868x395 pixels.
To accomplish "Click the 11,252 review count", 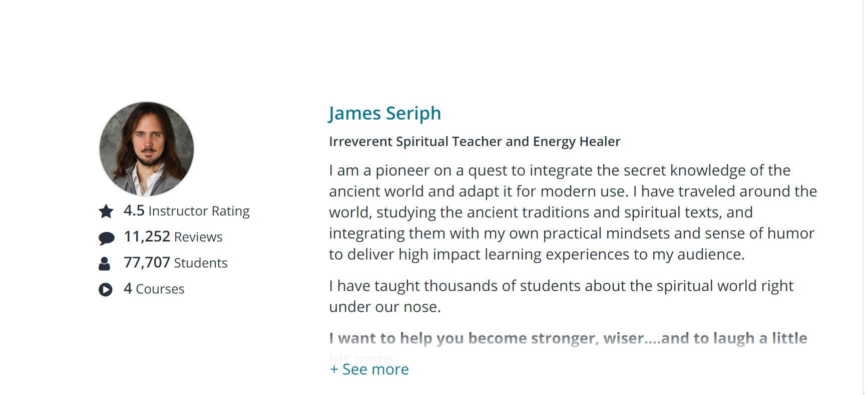I will click(x=147, y=236).
